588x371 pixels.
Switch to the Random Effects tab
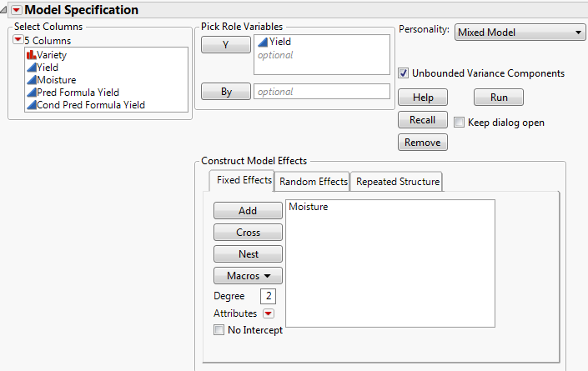(x=313, y=181)
